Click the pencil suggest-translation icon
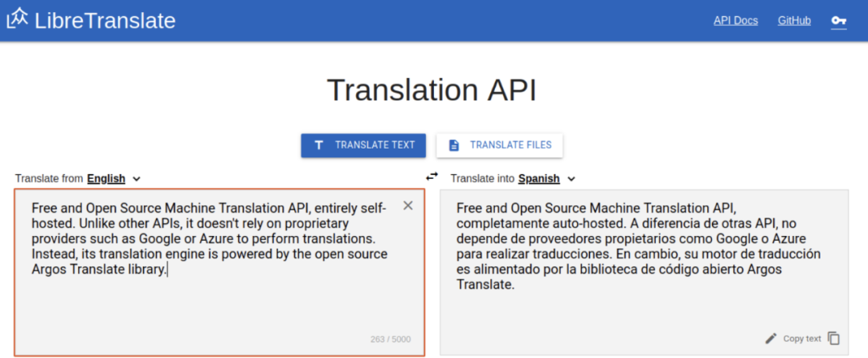This screenshot has width=868, height=358. click(771, 338)
